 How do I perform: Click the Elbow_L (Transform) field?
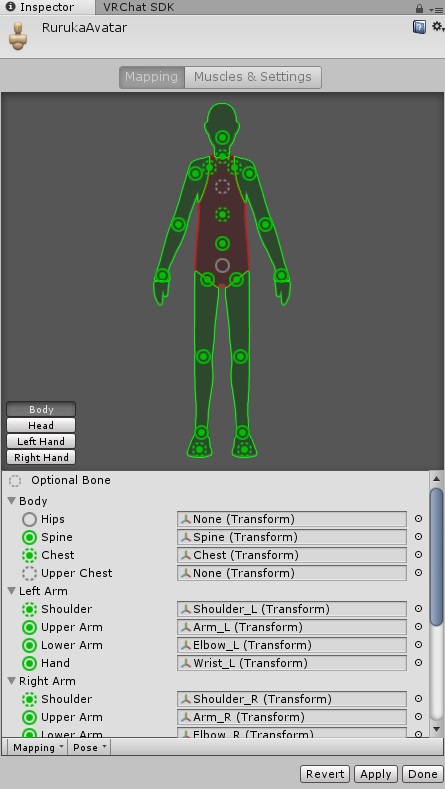tap(292, 645)
